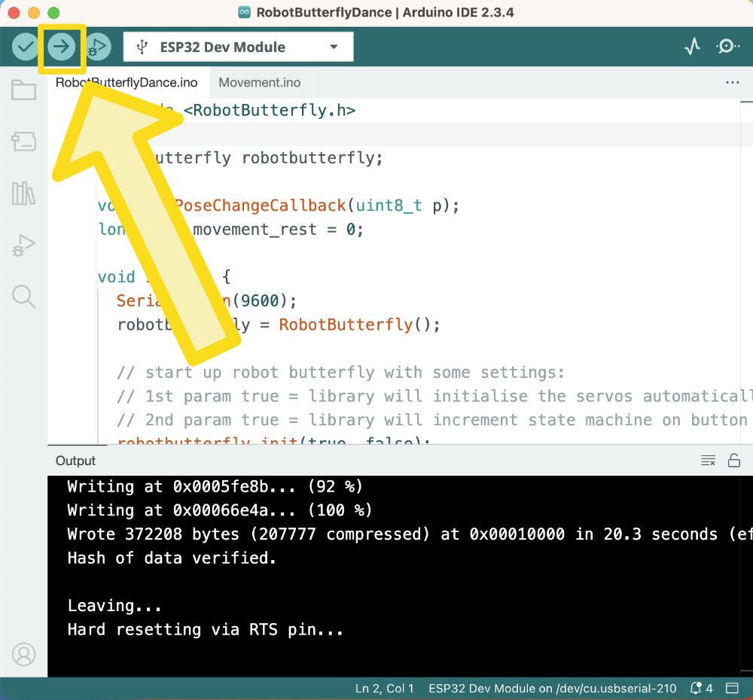Click the Ln 2, Col 1 cursor position
The width and height of the screenshot is (753, 700).
384,688
